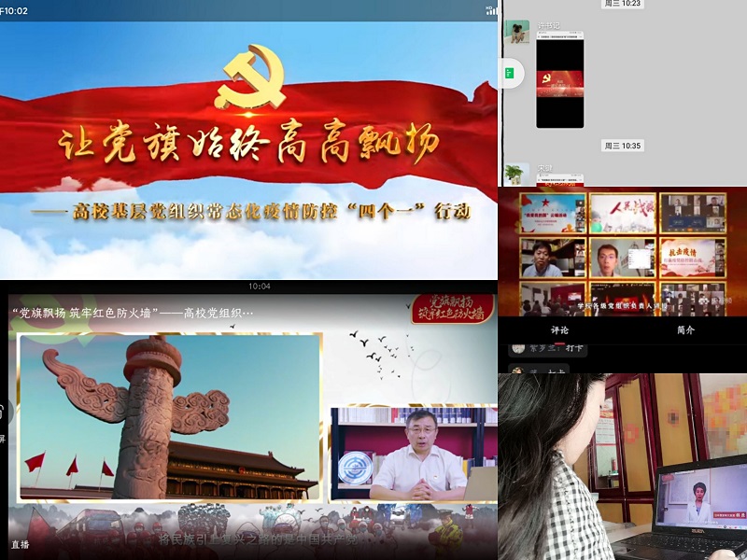Viewport: 747px width, 560px height.
Task: Click the 党旗飘扬 red badge logo in the livestream
Action: pos(453,309)
